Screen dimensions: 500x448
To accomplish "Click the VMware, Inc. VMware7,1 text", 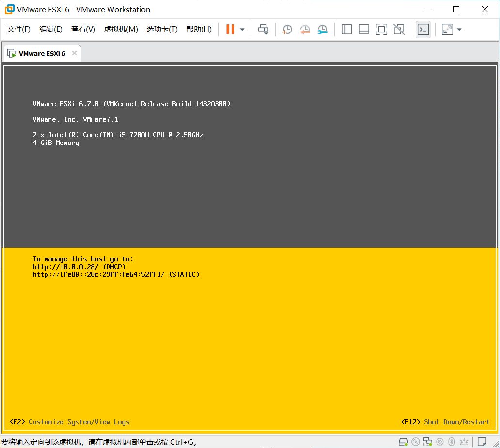I will point(75,119).
